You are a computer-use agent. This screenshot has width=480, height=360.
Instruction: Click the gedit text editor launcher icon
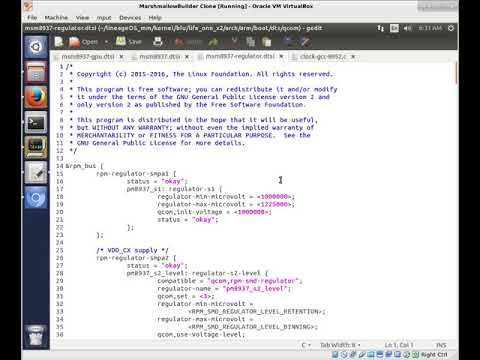[x=36, y=173]
